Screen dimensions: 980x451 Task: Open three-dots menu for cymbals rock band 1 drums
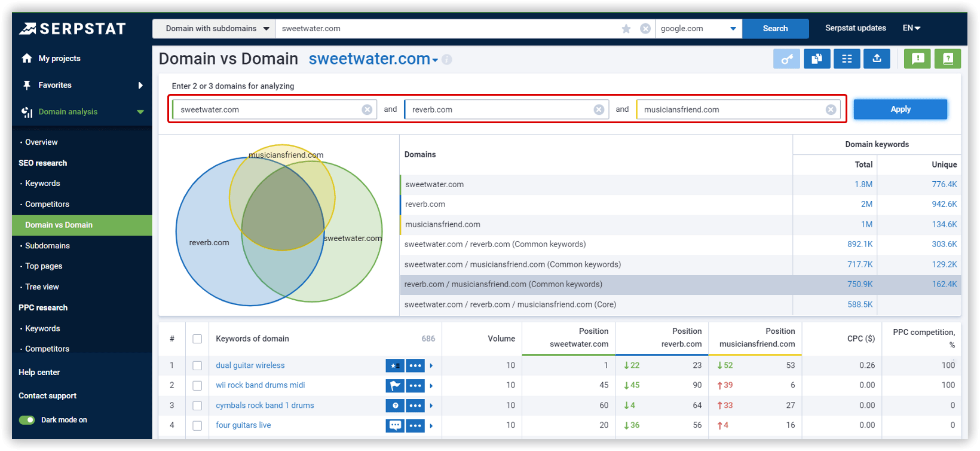[415, 406]
